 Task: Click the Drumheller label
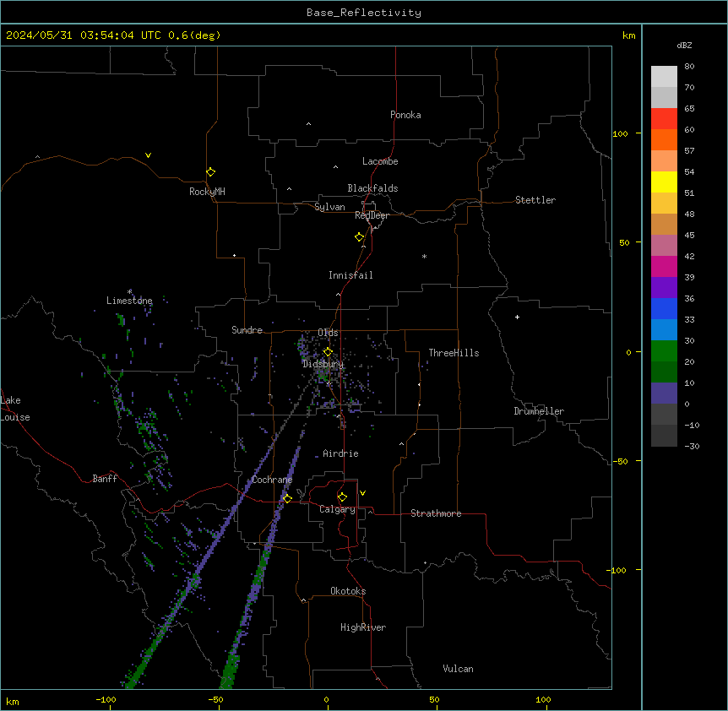click(539, 411)
